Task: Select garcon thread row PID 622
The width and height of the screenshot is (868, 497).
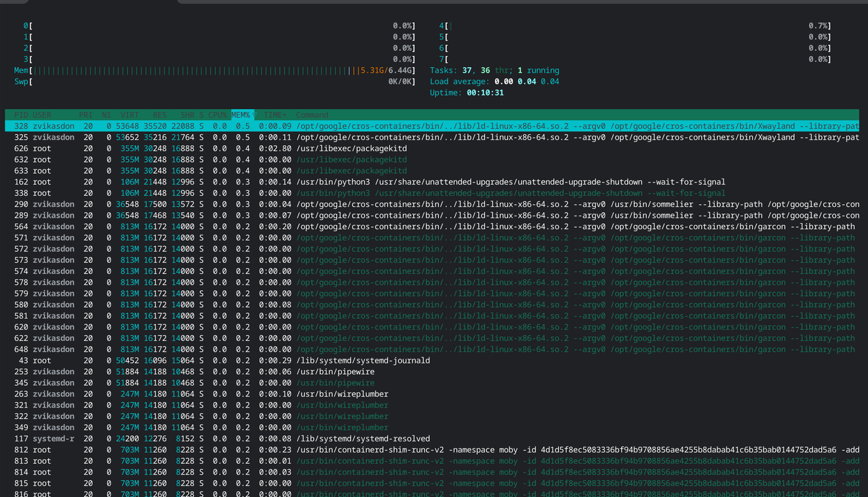Action: click(432, 338)
